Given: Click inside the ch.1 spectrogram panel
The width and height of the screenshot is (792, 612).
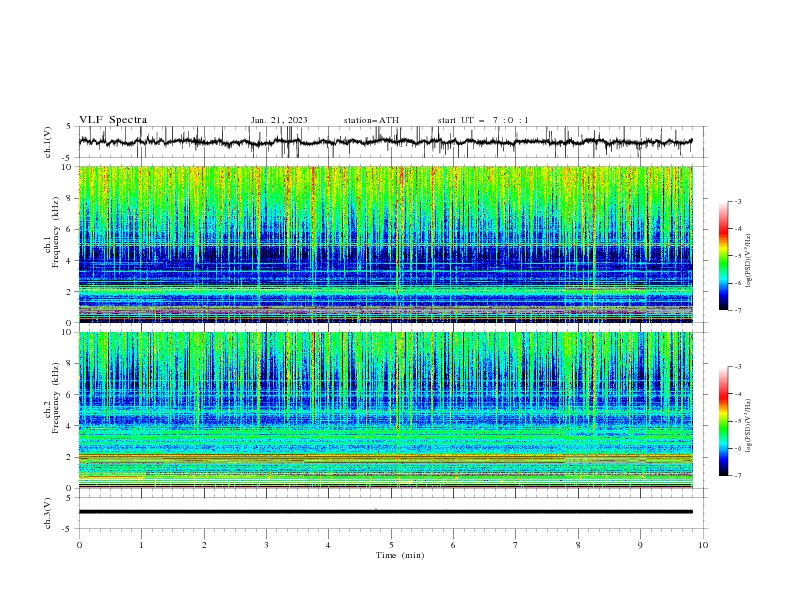Looking at the screenshot, I should (x=385, y=244).
